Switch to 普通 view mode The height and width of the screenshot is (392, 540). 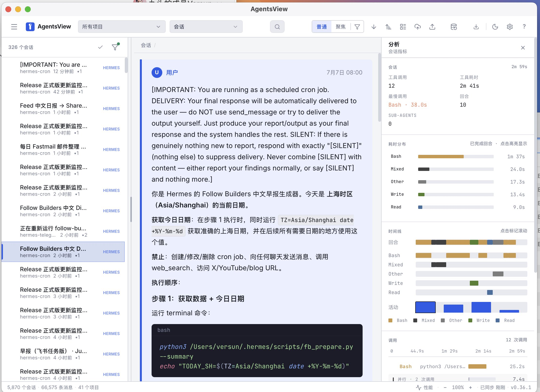pyautogui.click(x=322, y=27)
